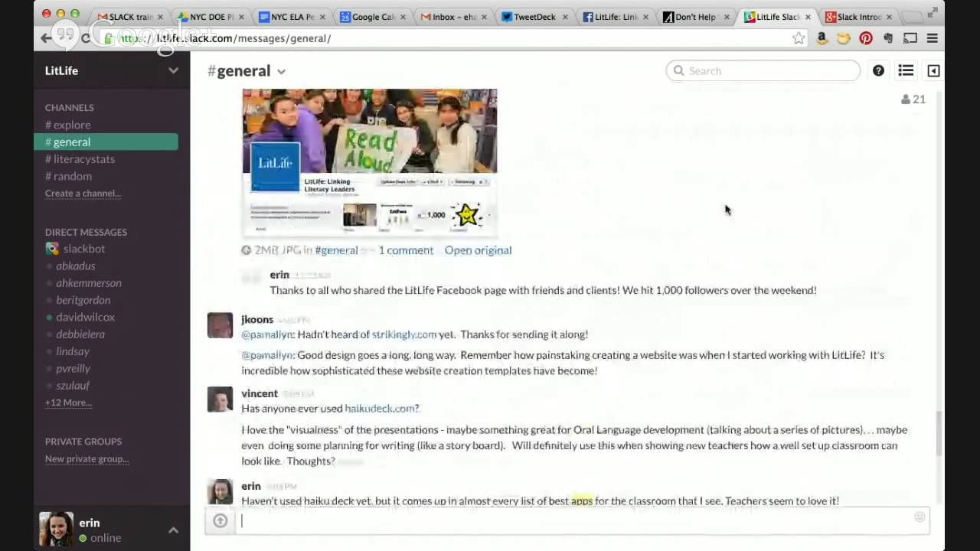Click the member count icon showing 21
Screen dimensions: 980x551
click(x=913, y=99)
